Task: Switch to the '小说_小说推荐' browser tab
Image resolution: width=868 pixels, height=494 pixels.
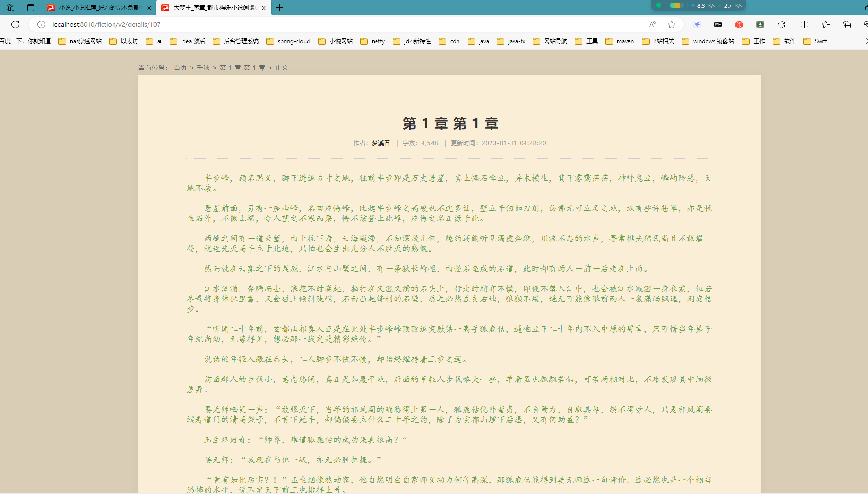Action: point(98,8)
